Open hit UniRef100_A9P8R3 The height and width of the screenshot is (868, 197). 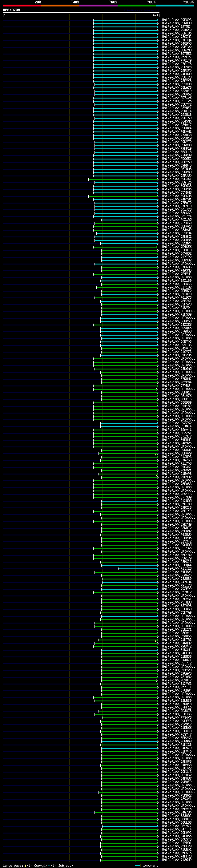176,20
